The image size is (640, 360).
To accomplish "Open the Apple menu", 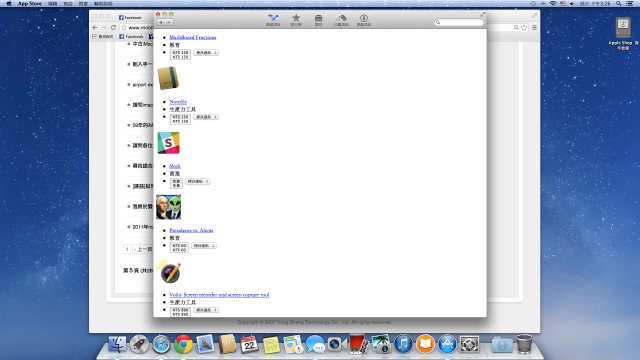I will (x=9, y=3).
